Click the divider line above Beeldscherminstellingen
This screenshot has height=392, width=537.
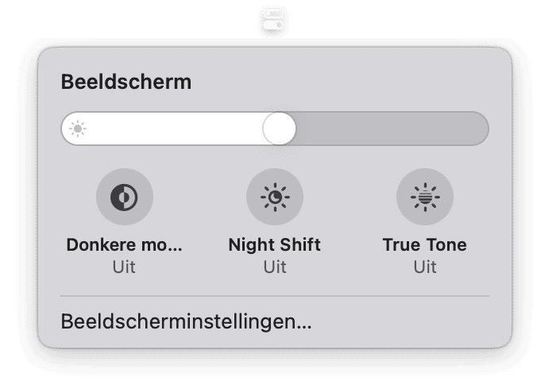[275, 295]
